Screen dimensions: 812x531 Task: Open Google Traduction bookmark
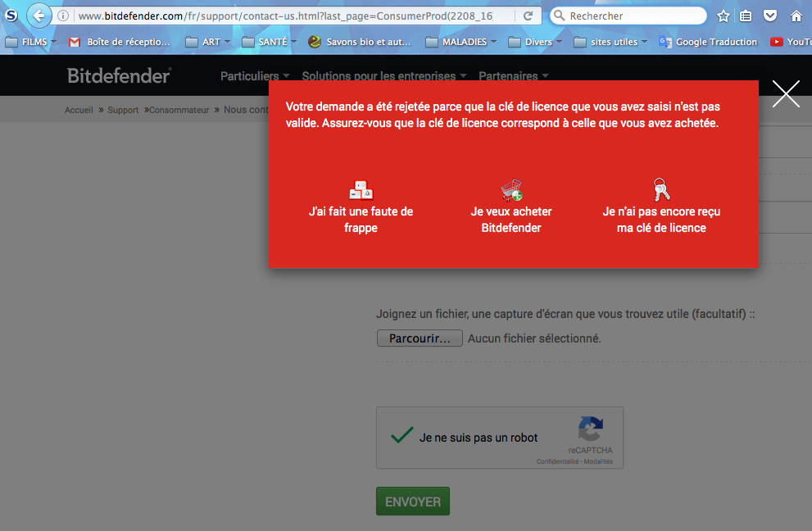click(x=708, y=42)
